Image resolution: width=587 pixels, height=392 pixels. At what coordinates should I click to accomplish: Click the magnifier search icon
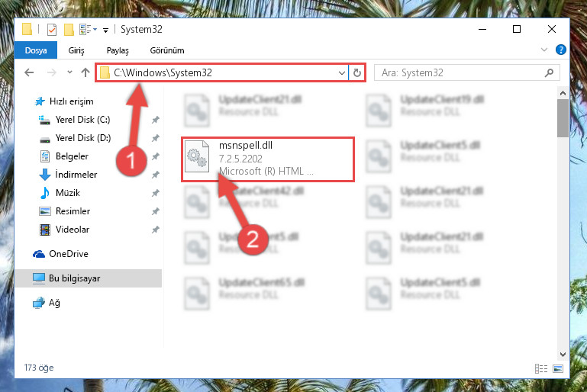[x=549, y=72]
